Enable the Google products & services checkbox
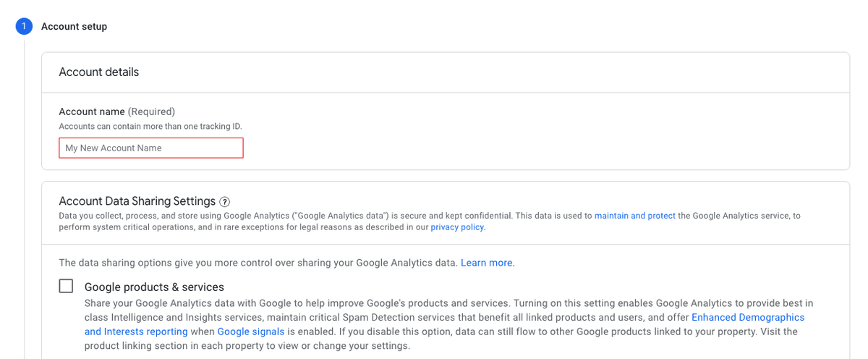Screen dimensions: 868x359 click(x=66, y=286)
